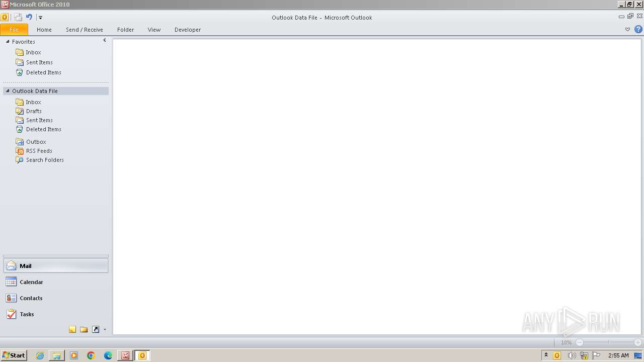The height and width of the screenshot is (362, 644).
Task: Show hidden tray icons
Action: pyautogui.click(x=546, y=355)
